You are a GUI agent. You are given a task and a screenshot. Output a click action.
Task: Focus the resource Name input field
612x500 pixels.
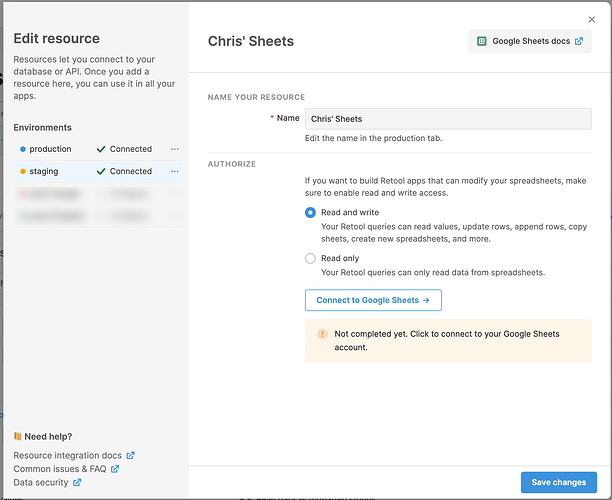click(448, 119)
